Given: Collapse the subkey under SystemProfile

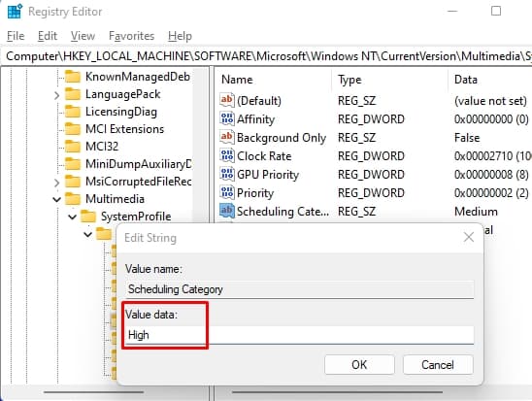Looking at the screenshot, I should click(x=88, y=234).
